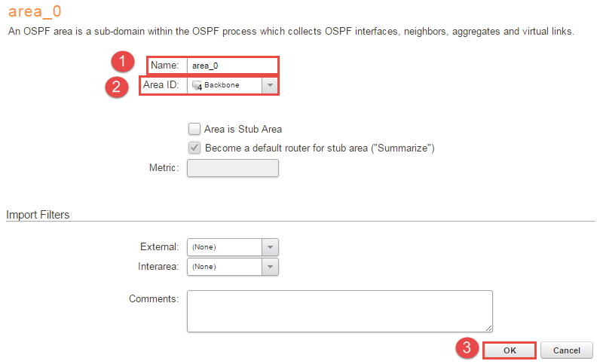Enable the Area is Stub Area checkbox
The image size is (603, 364).
(194, 129)
